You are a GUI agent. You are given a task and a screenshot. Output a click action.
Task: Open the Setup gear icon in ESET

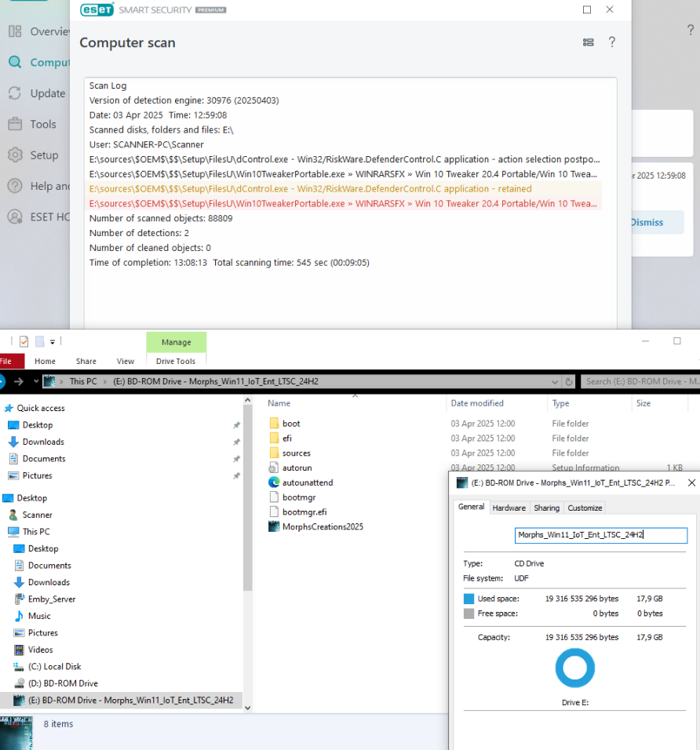(x=16, y=155)
